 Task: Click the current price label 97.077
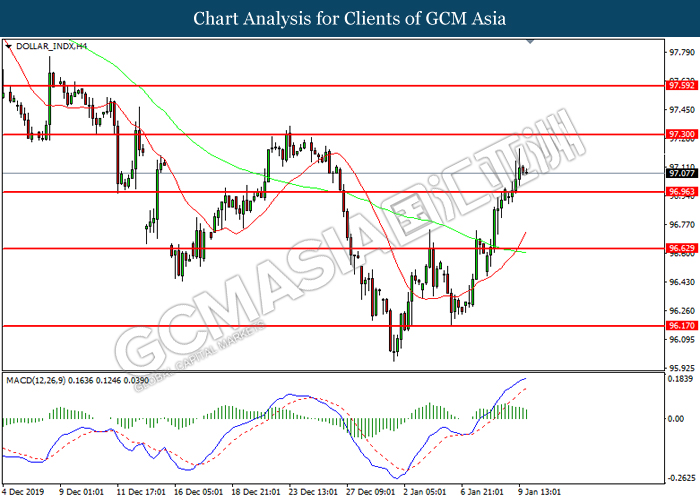coord(681,173)
